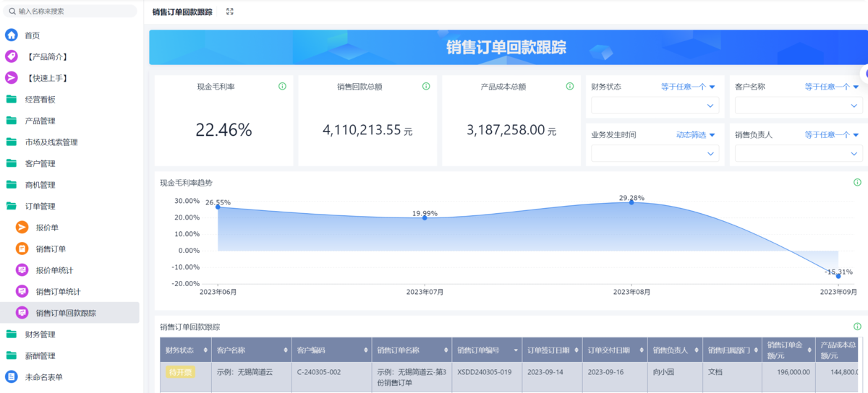Click the 待开票 status tag
Viewport: 868px width, 393px height.
click(180, 372)
